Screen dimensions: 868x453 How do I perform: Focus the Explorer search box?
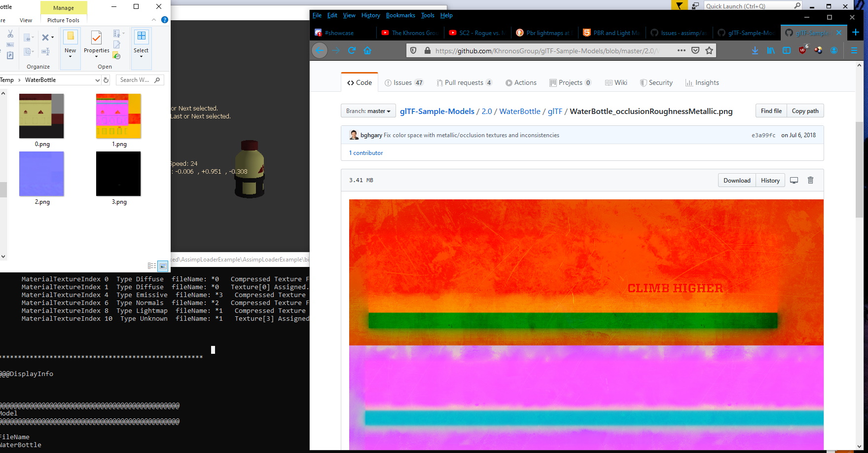click(x=140, y=80)
